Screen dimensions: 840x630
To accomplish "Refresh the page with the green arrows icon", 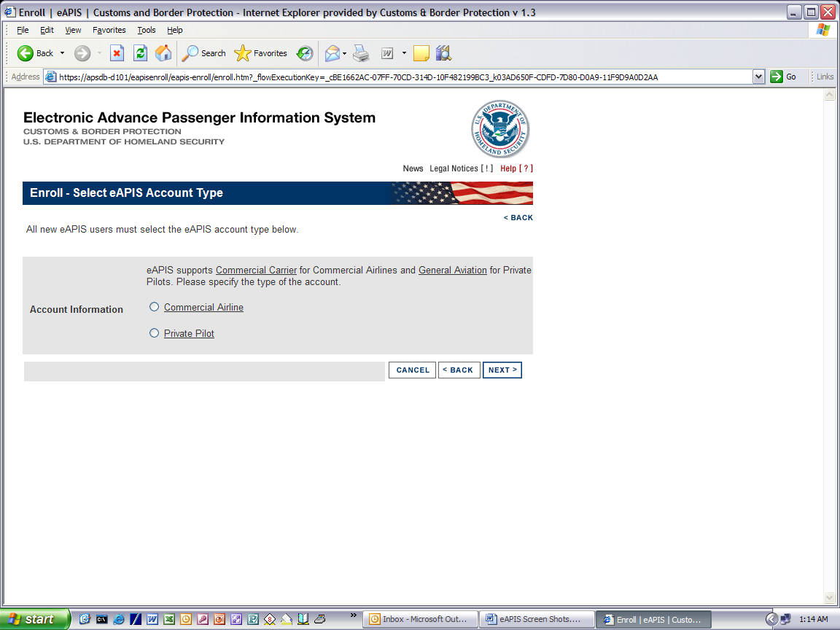I will coord(140,53).
